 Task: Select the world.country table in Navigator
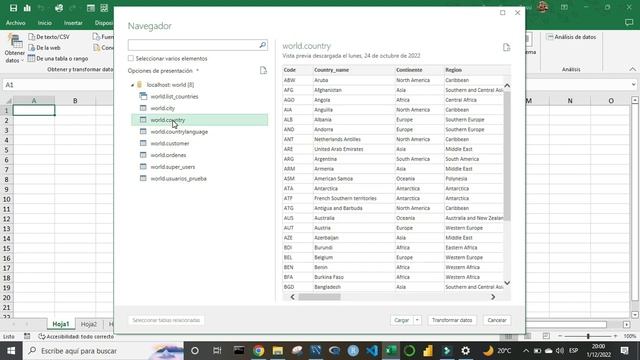tap(199, 120)
